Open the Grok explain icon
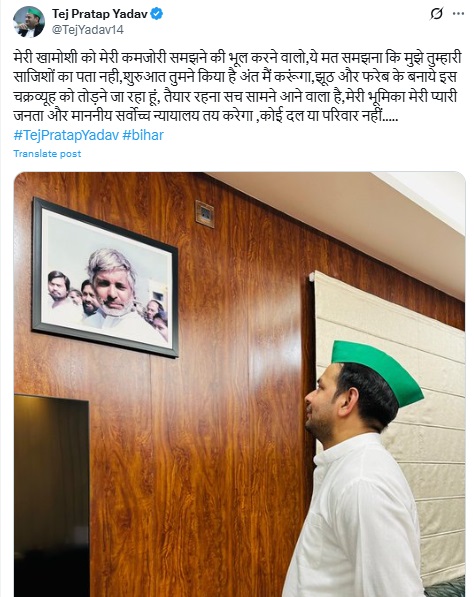 pos(437,14)
